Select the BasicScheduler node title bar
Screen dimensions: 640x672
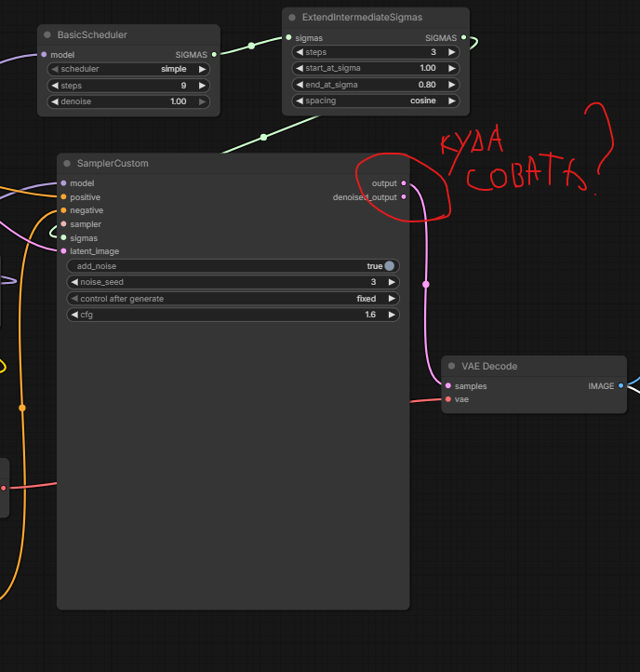[x=128, y=35]
